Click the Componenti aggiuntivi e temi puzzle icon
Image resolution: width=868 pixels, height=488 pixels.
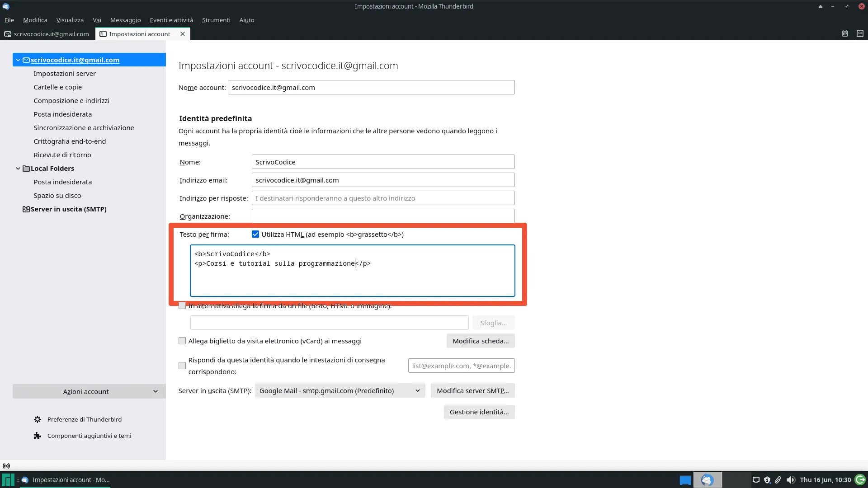[38, 436]
